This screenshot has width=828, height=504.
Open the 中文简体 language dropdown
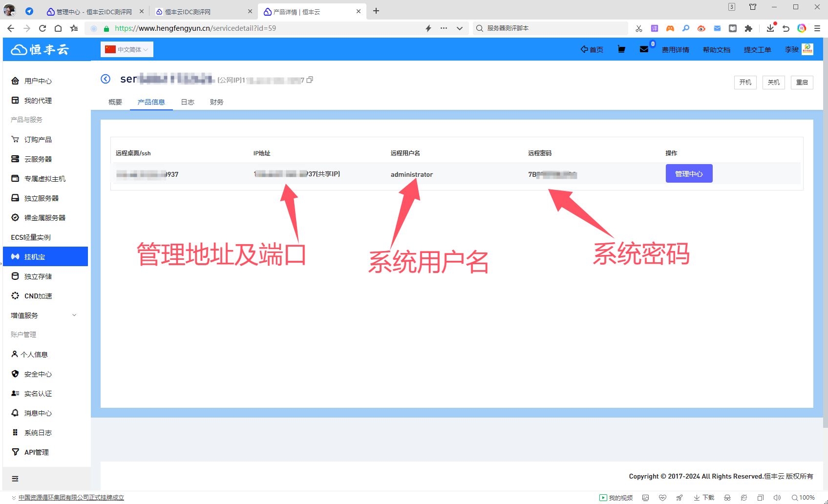coord(127,49)
